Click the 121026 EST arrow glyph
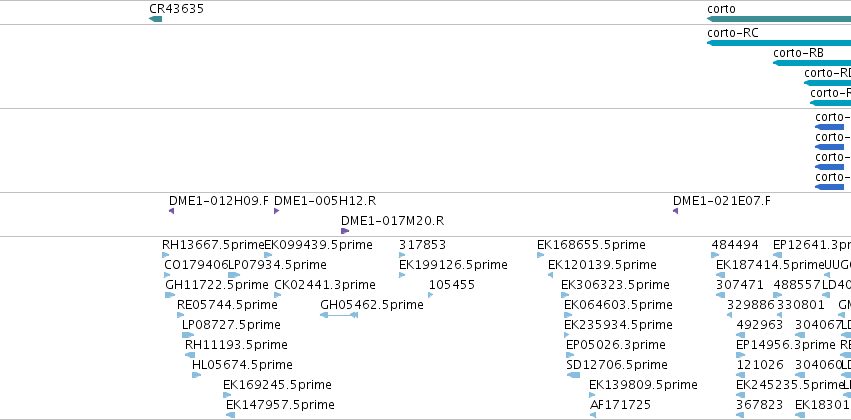 pyautogui.click(x=740, y=376)
